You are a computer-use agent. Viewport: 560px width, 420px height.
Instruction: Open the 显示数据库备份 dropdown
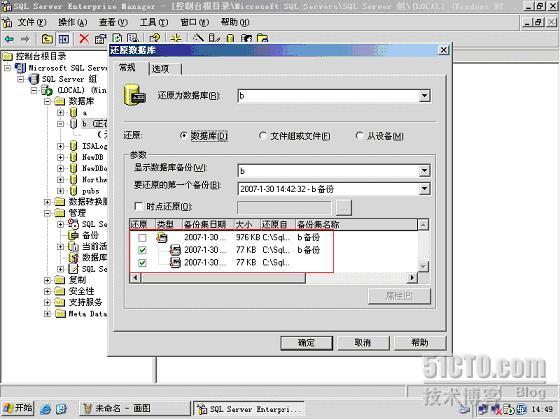pyautogui.click(x=424, y=171)
